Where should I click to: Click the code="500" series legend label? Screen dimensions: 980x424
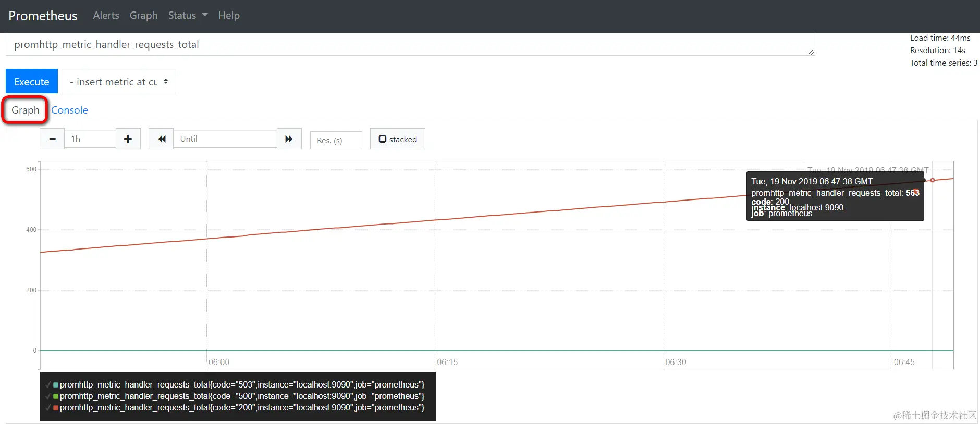point(242,396)
